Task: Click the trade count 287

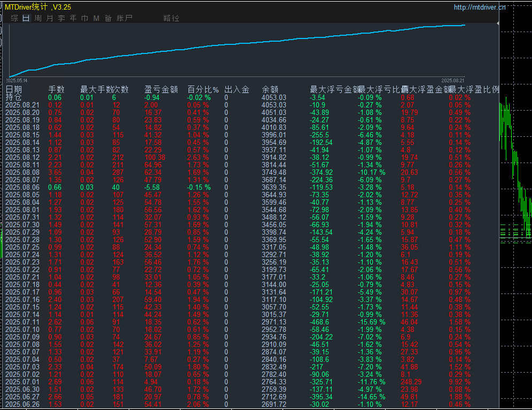Action: tap(118, 172)
